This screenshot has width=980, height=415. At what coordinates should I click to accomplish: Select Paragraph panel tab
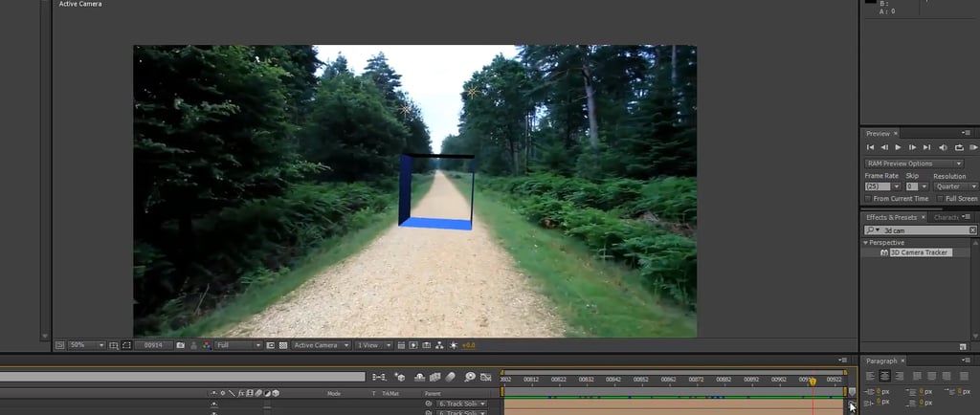pos(881,360)
